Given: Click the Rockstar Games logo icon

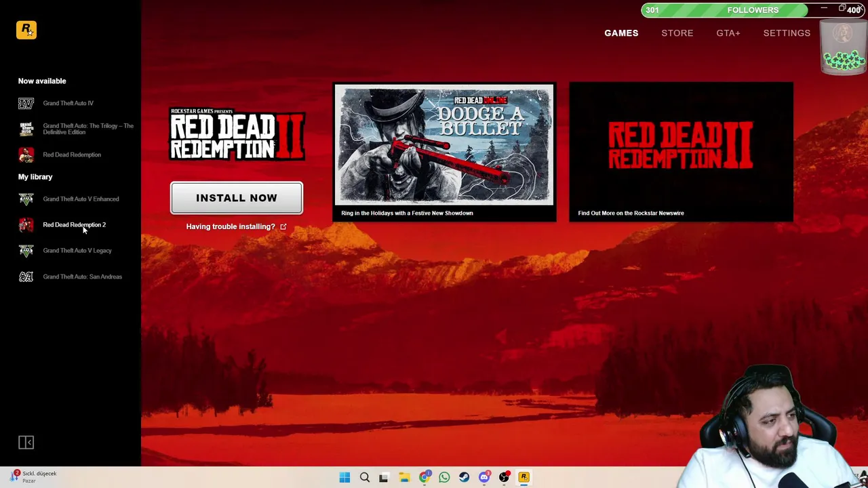Looking at the screenshot, I should [26, 30].
